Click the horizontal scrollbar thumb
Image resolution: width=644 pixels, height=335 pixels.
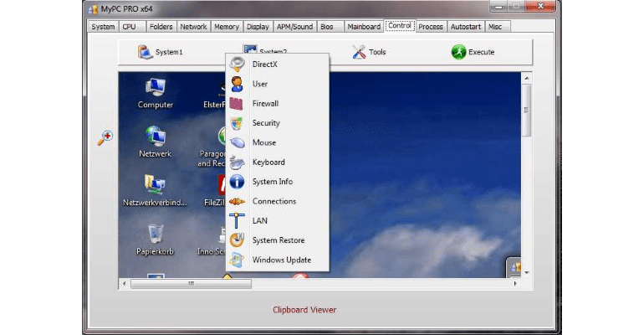click(x=191, y=284)
